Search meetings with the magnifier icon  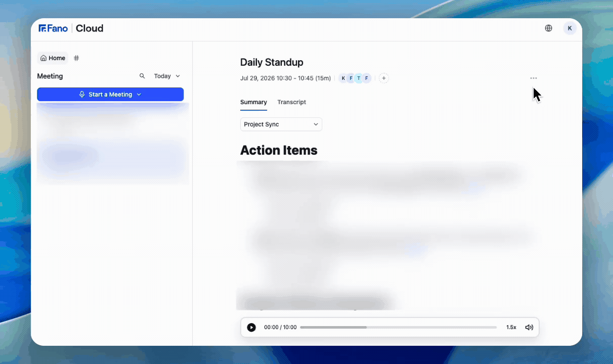[142, 76]
